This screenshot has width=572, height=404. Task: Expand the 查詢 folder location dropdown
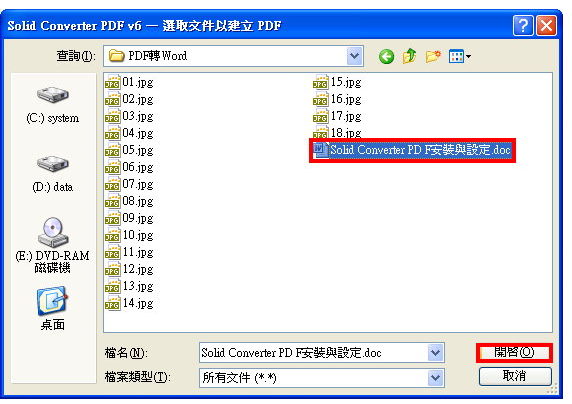click(x=354, y=56)
